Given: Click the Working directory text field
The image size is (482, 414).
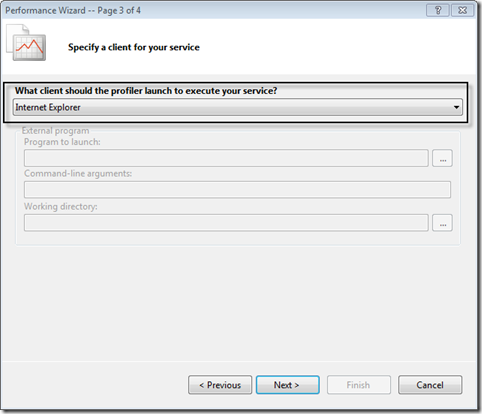Looking at the screenshot, I should [226, 223].
